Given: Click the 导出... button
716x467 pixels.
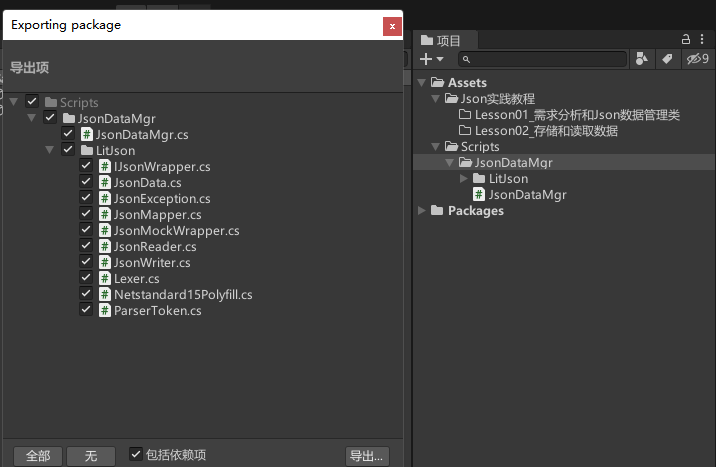Looking at the screenshot, I should click(x=366, y=456).
